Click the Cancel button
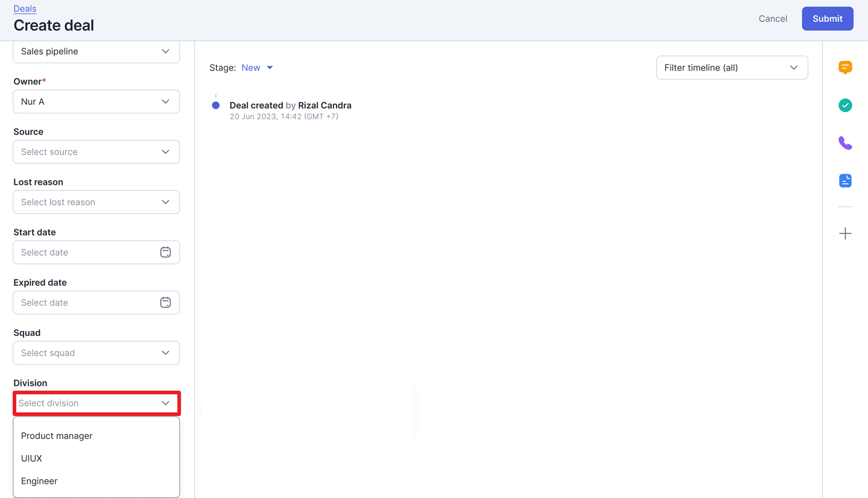 coord(773,19)
